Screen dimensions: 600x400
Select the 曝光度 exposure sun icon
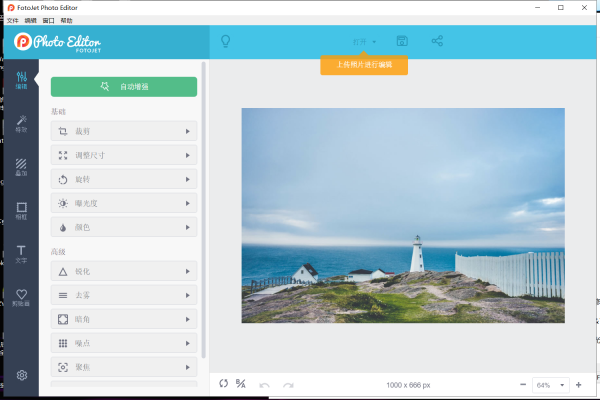coord(63,203)
